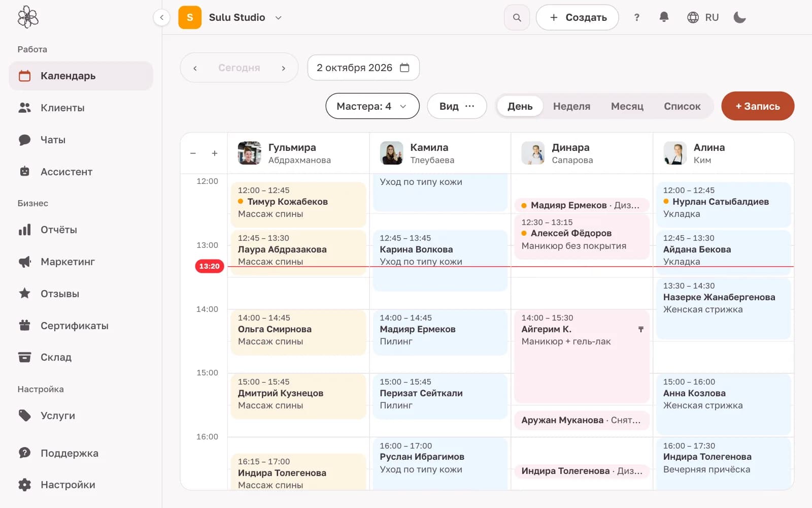Switch to Список view tab

pos(682,106)
